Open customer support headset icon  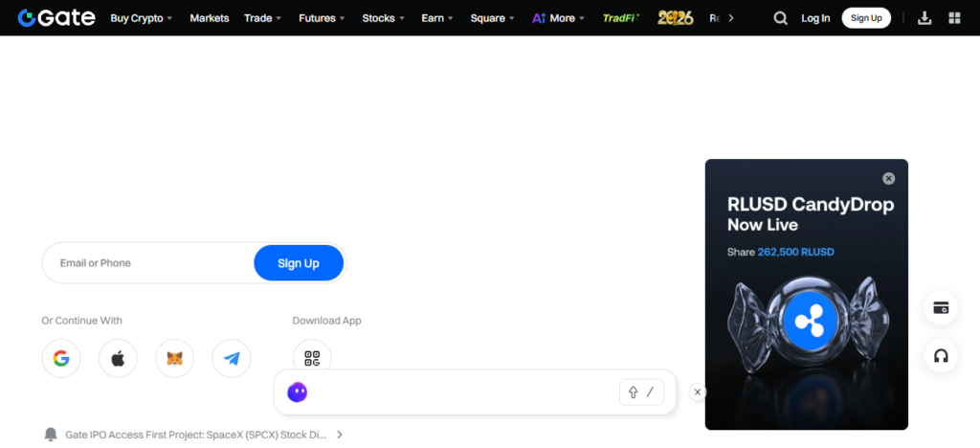pyautogui.click(x=941, y=356)
